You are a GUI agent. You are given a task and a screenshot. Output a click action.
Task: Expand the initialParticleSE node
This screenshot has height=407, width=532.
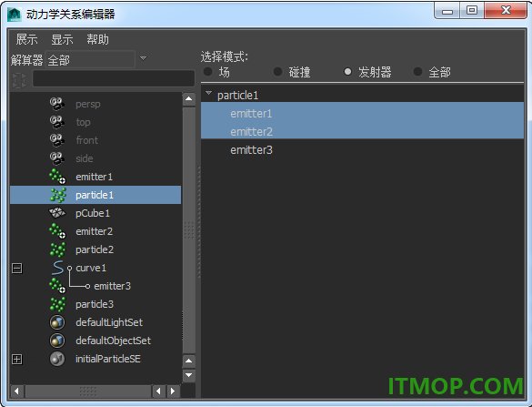(17, 359)
